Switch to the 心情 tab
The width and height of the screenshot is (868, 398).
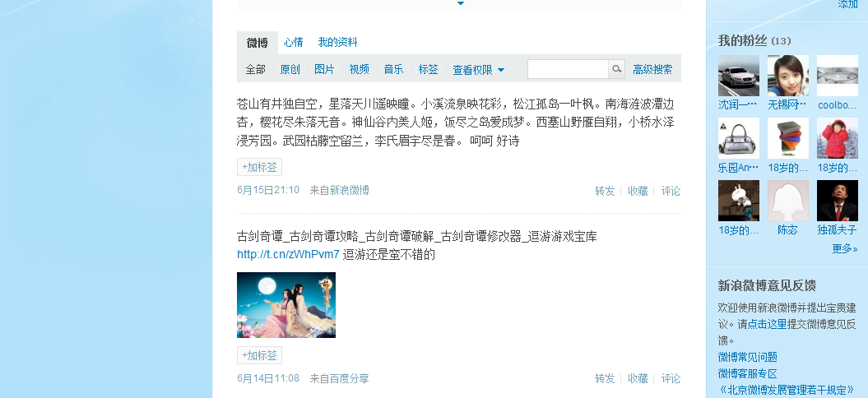pyautogui.click(x=294, y=42)
